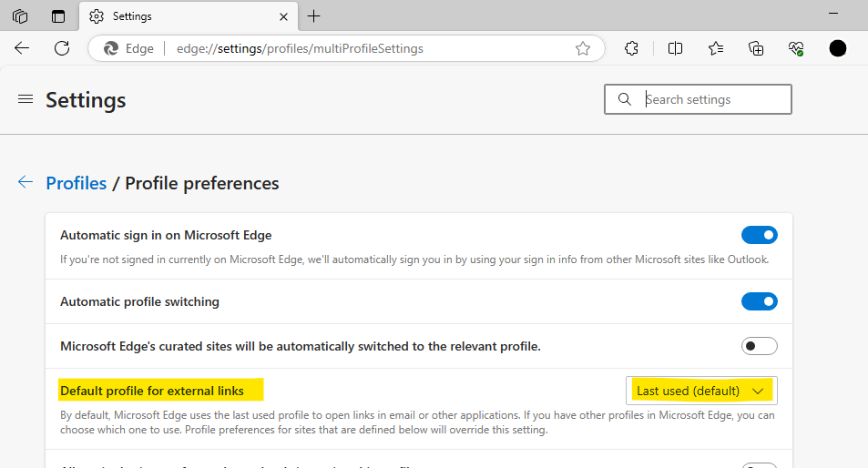Open Browser essentials heart icon
The height and width of the screenshot is (468, 868).
coord(796,48)
